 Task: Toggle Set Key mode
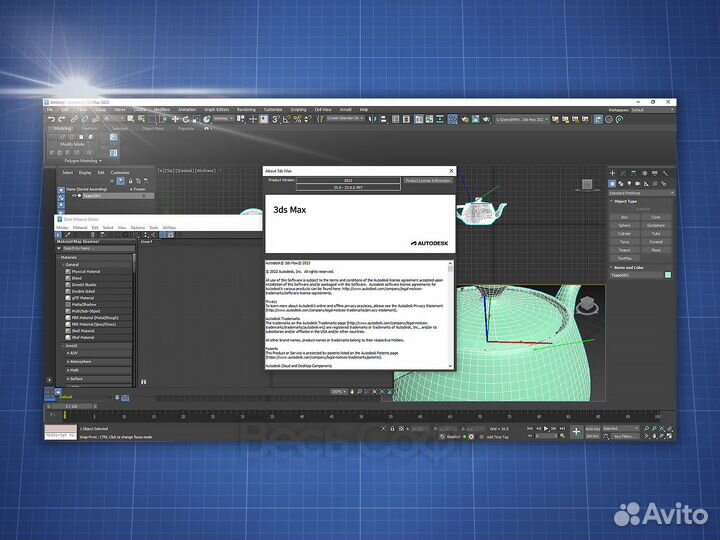click(592, 436)
